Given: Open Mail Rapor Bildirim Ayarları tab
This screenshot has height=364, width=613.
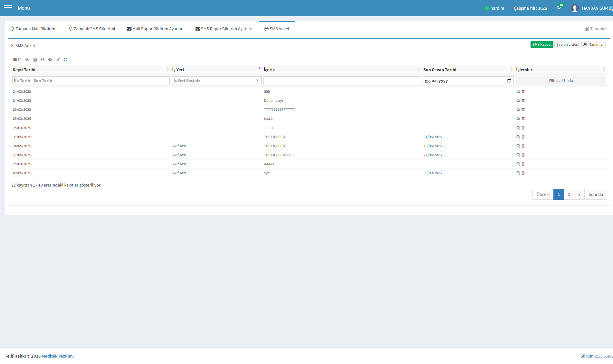Looking at the screenshot, I should (155, 29).
